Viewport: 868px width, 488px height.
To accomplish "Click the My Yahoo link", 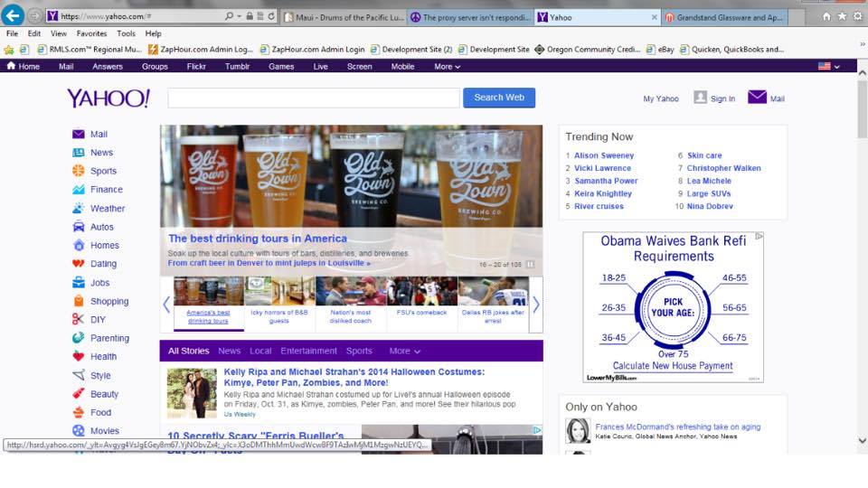I will point(660,99).
